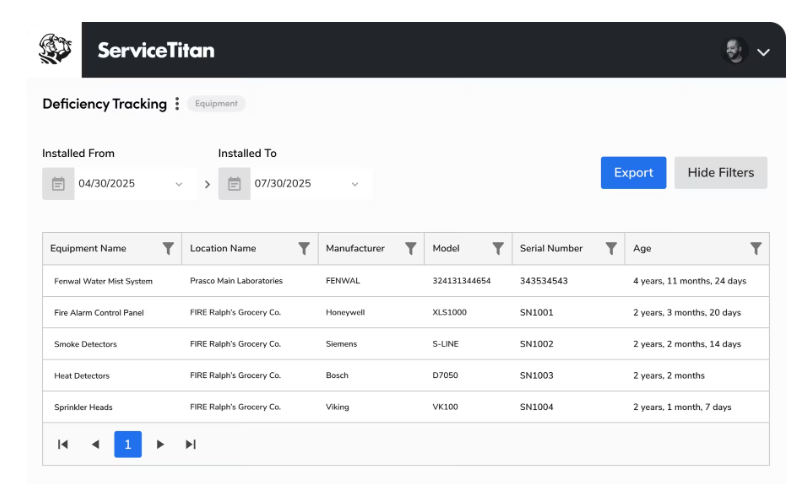Sort by Model column header
The image size is (798, 484).
pos(446,248)
